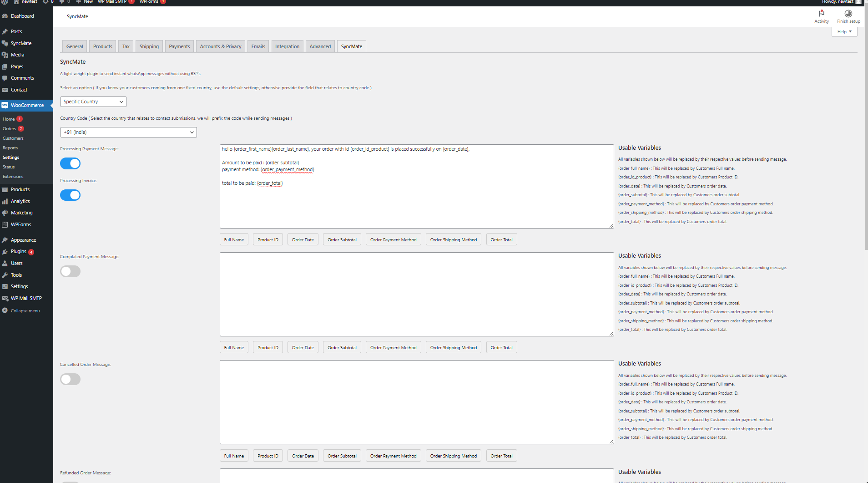Click the WooCommerce logo icon

5,105
